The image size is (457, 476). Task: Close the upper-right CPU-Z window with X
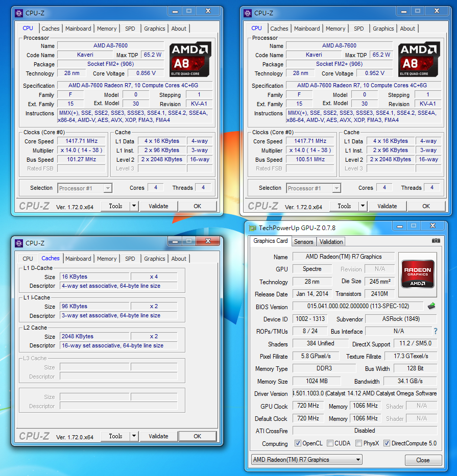[437, 11]
